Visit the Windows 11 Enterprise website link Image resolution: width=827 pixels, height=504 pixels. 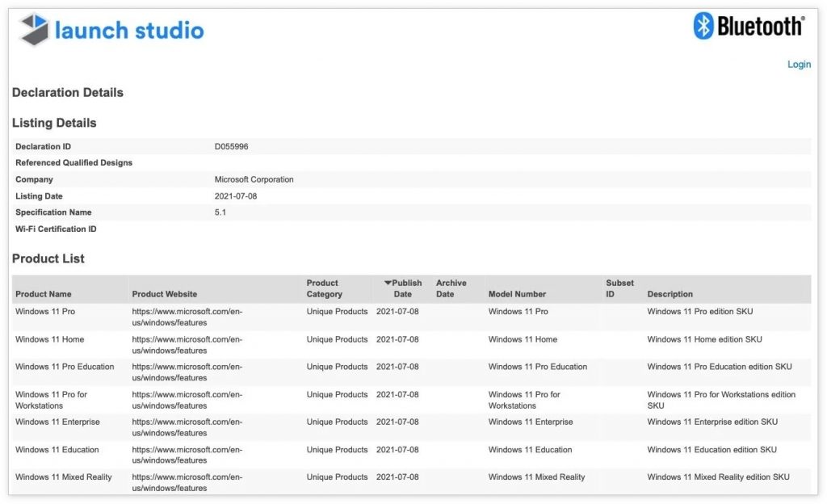coord(187,427)
